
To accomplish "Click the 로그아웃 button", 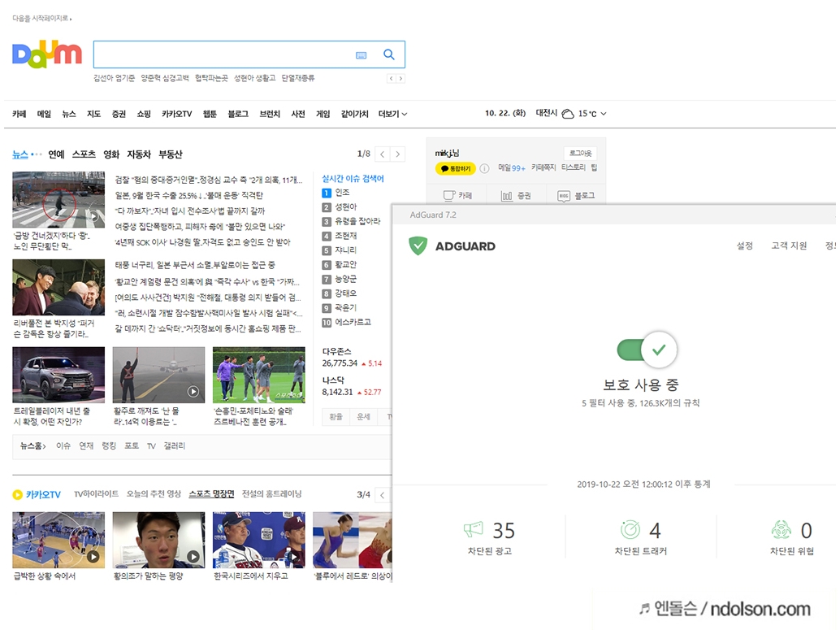I will pos(580,154).
